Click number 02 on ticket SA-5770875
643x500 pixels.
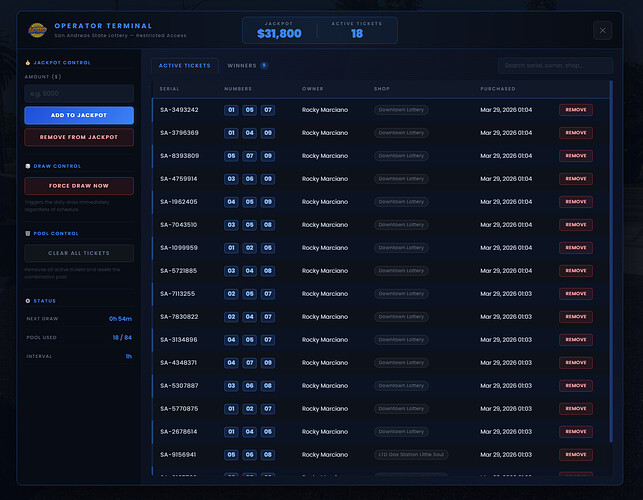coord(249,409)
